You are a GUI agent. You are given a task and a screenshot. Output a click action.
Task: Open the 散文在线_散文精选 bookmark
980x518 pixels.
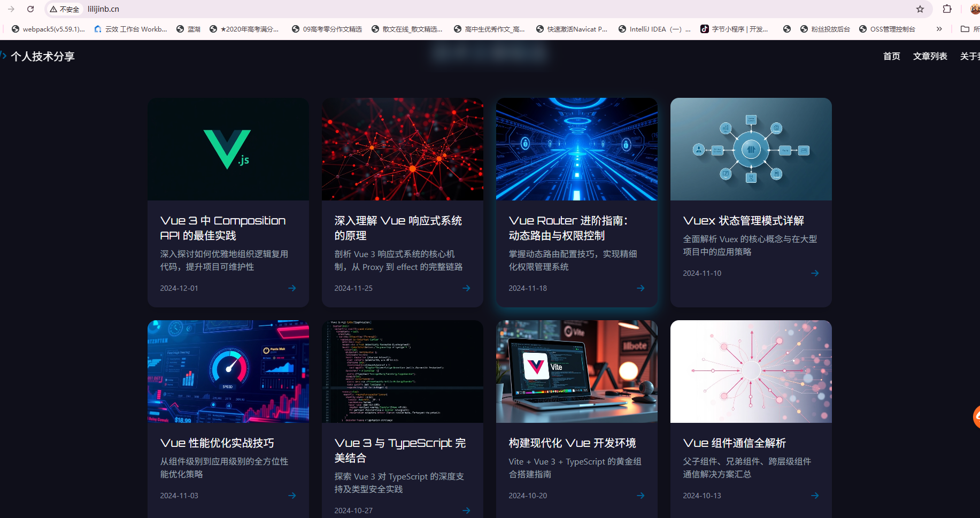coord(407,29)
